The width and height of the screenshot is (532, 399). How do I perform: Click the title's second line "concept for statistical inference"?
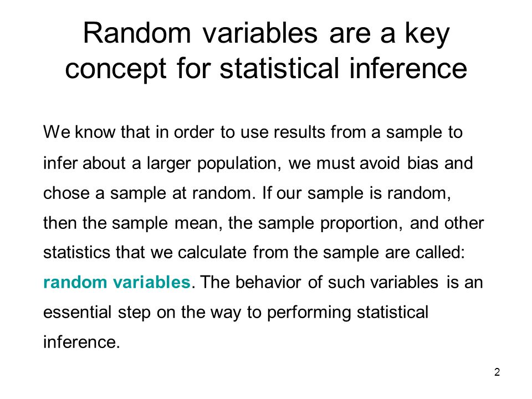pos(266,69)
